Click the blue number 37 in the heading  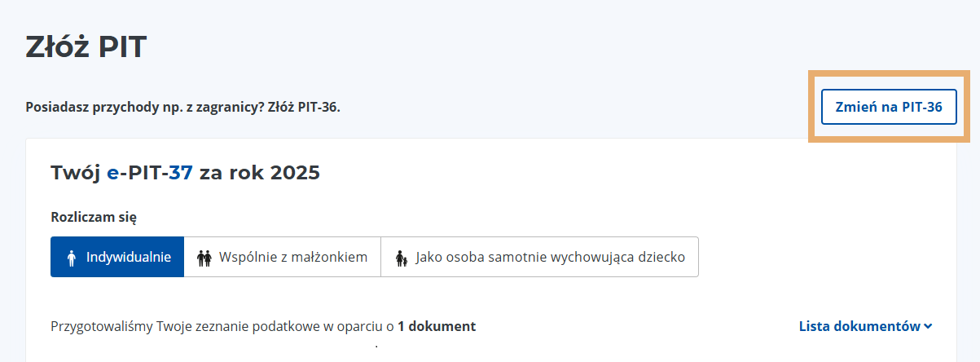click(x=180, y=173)
